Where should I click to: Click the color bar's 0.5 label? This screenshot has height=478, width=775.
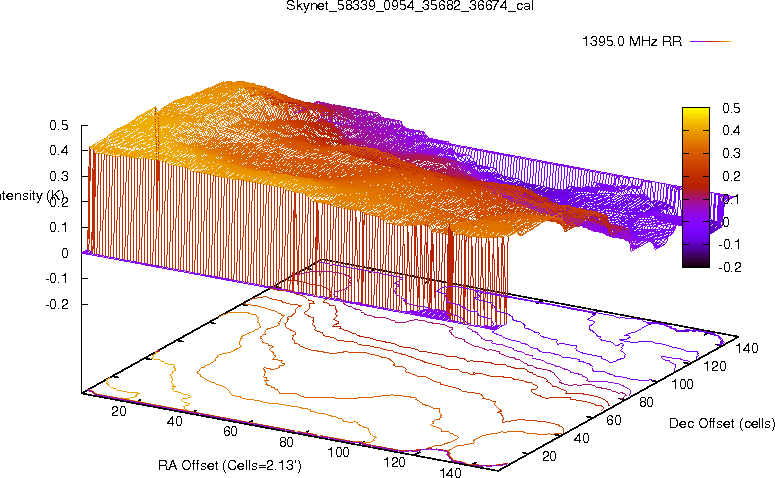731,108
